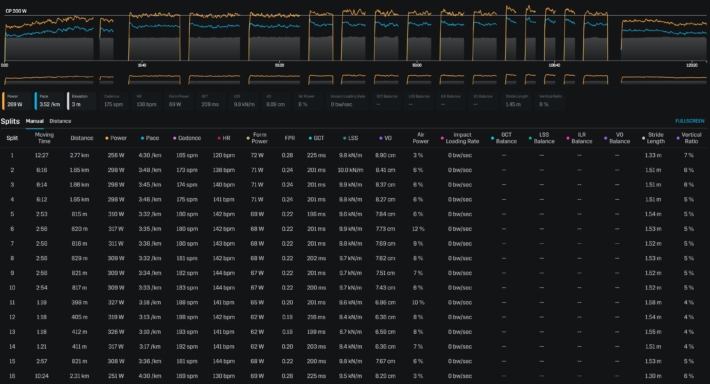Select split 13 cadence 193 spm

187,332
